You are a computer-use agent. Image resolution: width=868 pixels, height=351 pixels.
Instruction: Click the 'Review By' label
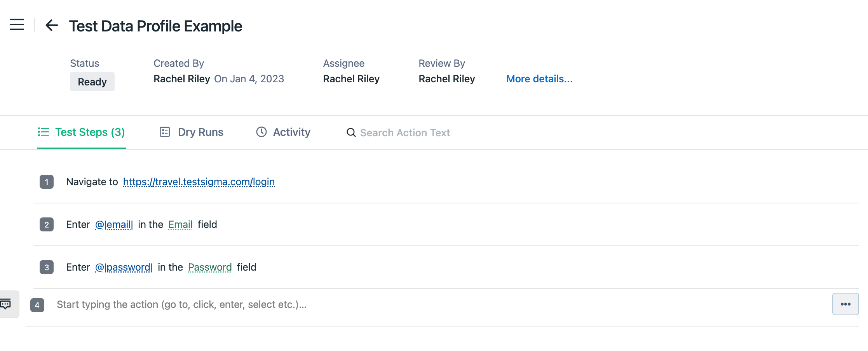coord(442,63)
